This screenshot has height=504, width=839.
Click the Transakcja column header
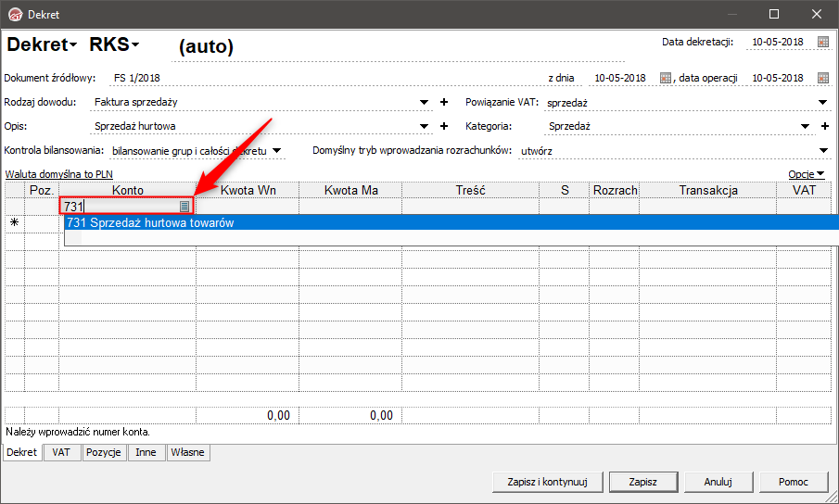(x=708, y=190)
